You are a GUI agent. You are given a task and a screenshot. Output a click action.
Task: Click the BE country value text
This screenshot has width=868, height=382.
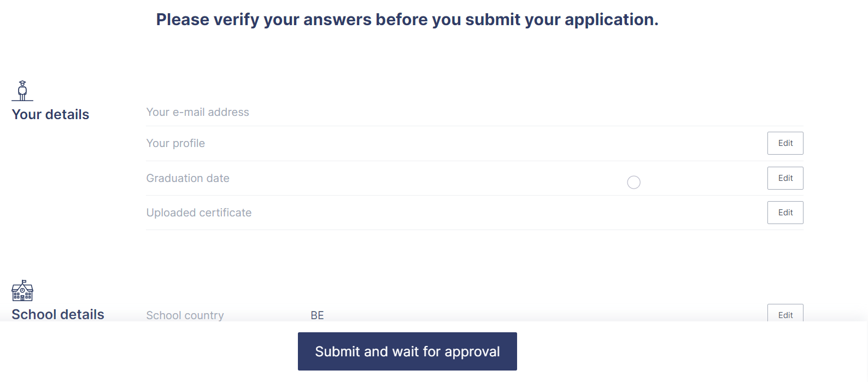pos(316,315)
